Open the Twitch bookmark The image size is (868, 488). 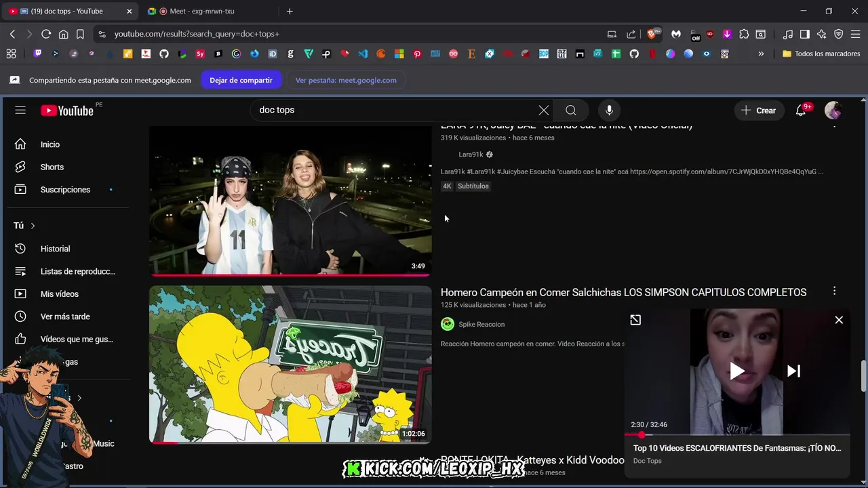click(x=37, y=54)
